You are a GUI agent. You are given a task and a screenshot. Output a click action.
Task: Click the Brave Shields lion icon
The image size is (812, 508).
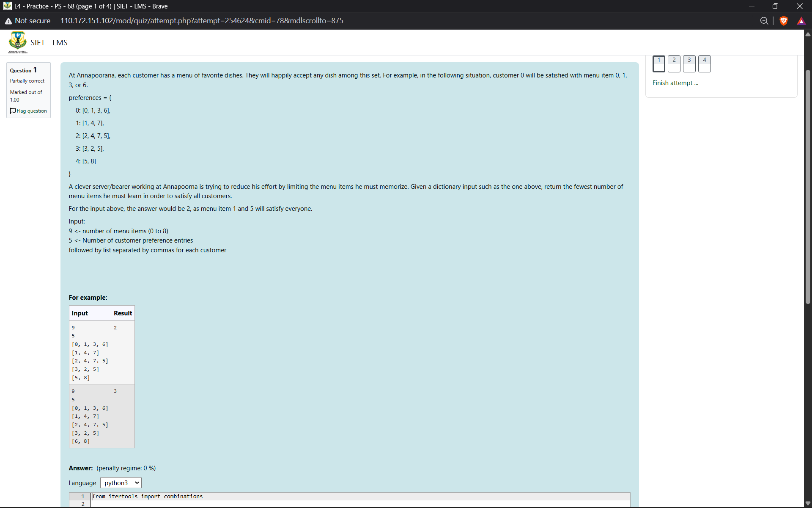point(784,21)
